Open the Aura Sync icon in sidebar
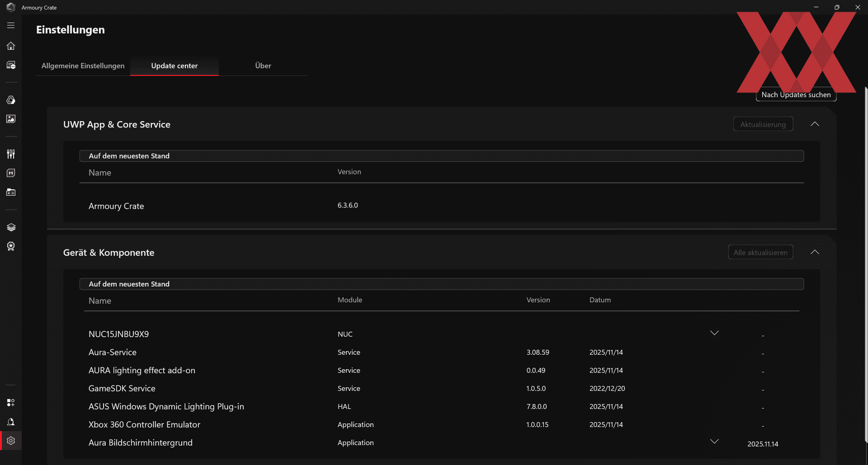868x465 pixels. coord(11,100)
